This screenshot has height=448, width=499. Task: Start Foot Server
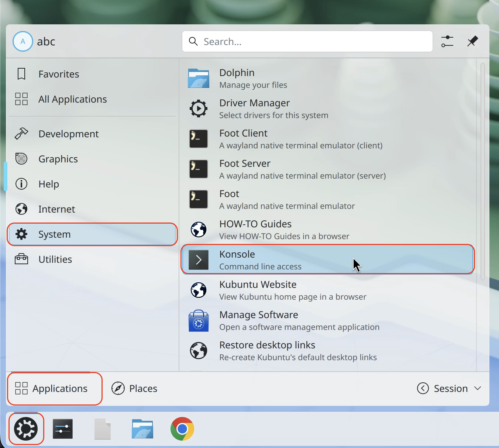pos(328,169)
